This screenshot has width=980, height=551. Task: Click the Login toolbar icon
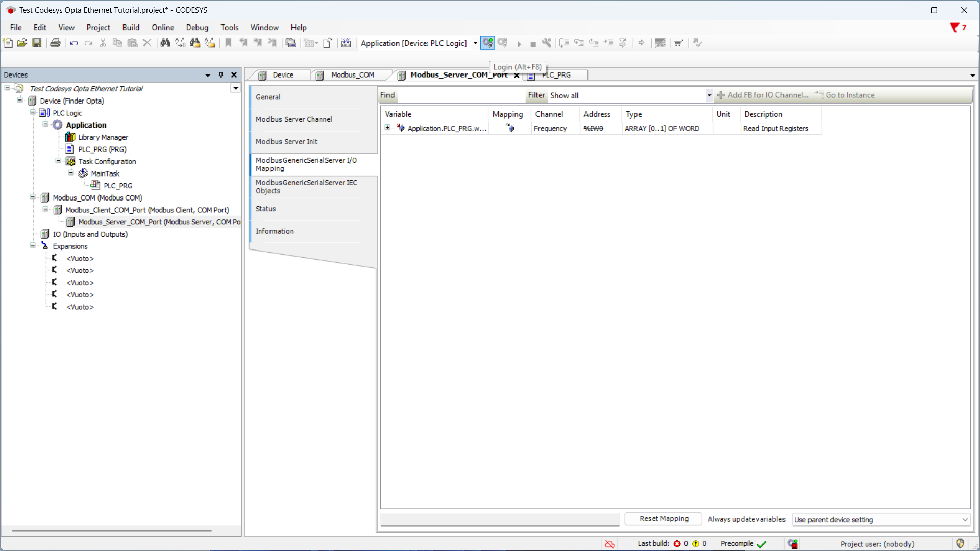[487, 43]
